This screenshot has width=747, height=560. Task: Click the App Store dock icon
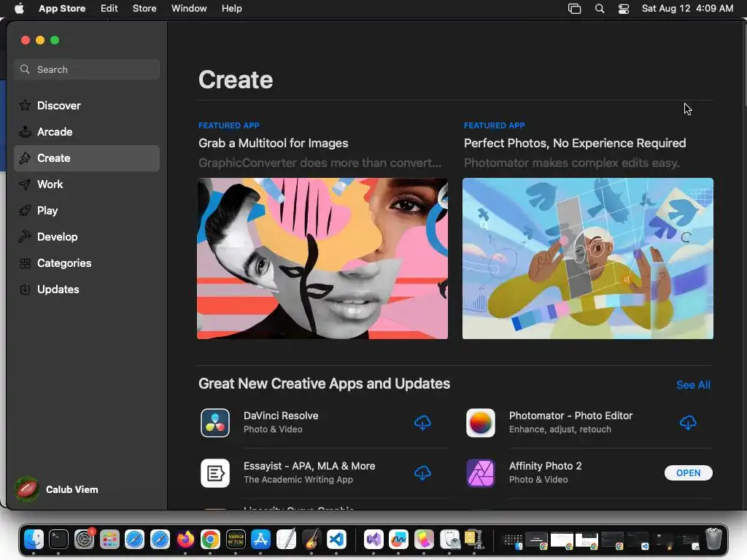point(260,540)
